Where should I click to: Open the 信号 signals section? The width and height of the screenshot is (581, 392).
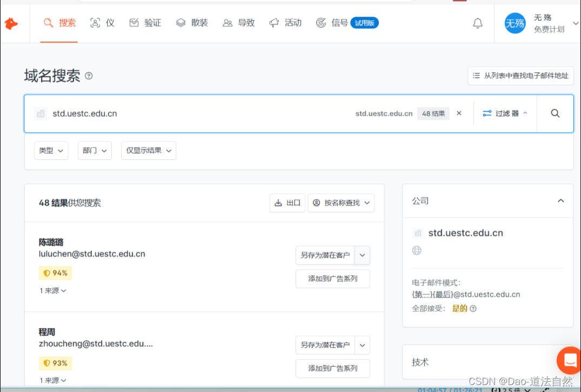(x=332, y=23)
